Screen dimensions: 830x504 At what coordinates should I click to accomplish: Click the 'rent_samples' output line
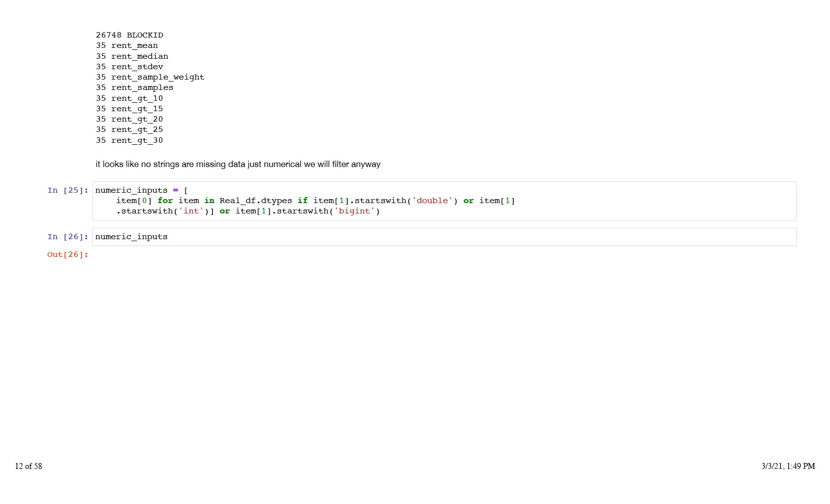point(134,87)
